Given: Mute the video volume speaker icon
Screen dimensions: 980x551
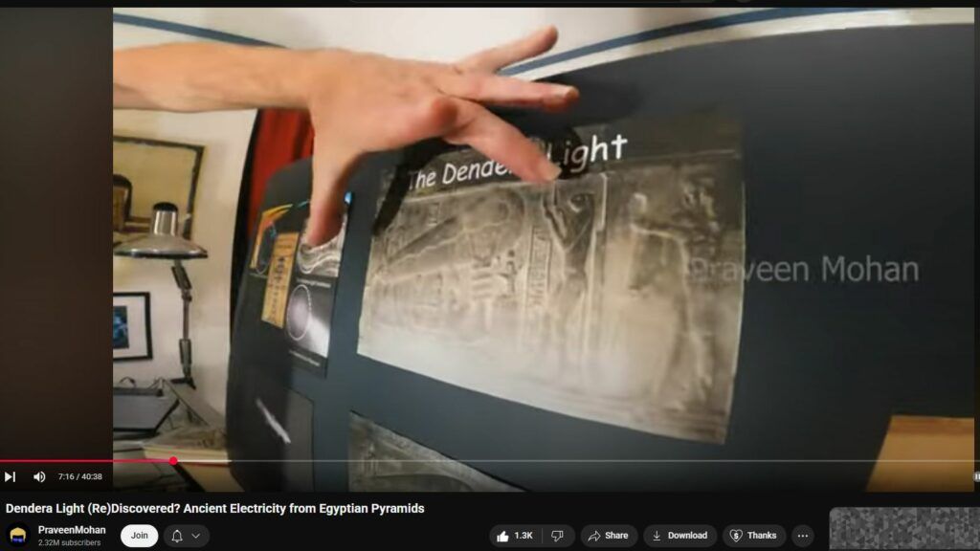Looking at the screenshot, I should click(39, 476).
